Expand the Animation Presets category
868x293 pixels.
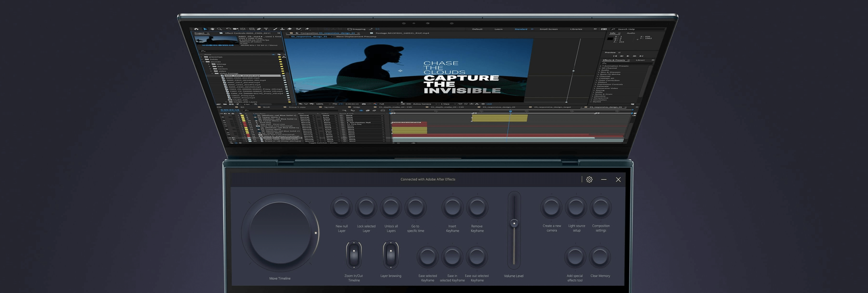pos(600,66)
